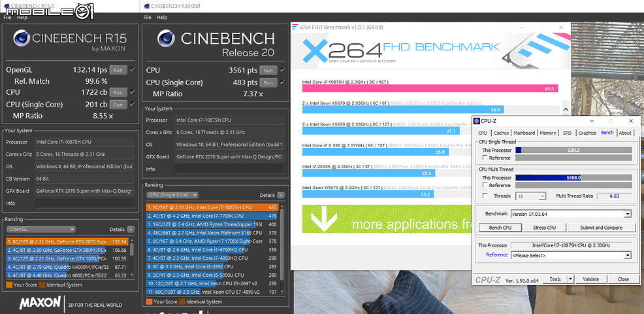Viewport: 644px width, 314px height.
Task: Switch to the Caches tab in CPU-Z
Action: [501, 133]
